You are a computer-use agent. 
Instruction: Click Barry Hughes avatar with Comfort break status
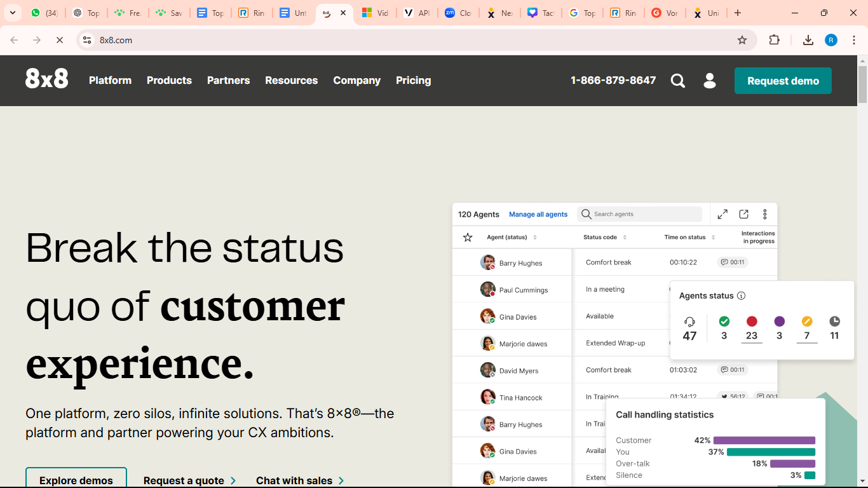[487, 262]
